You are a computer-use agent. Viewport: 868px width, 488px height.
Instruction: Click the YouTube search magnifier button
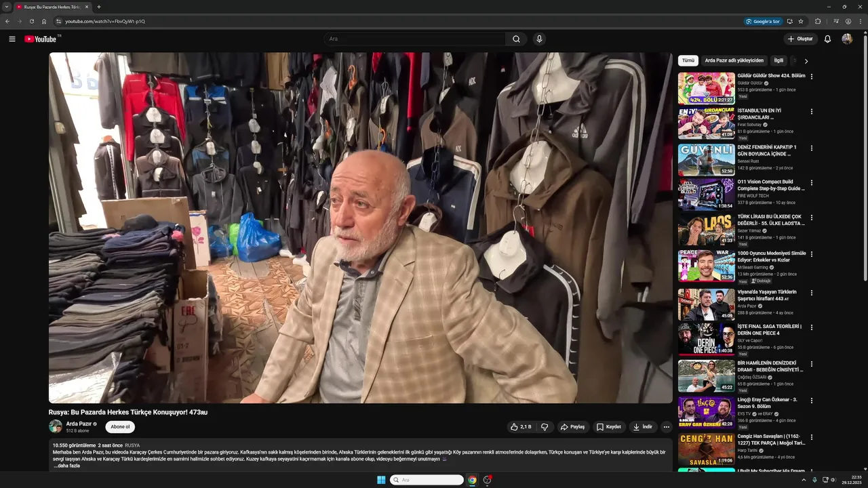tap(516, 39)
